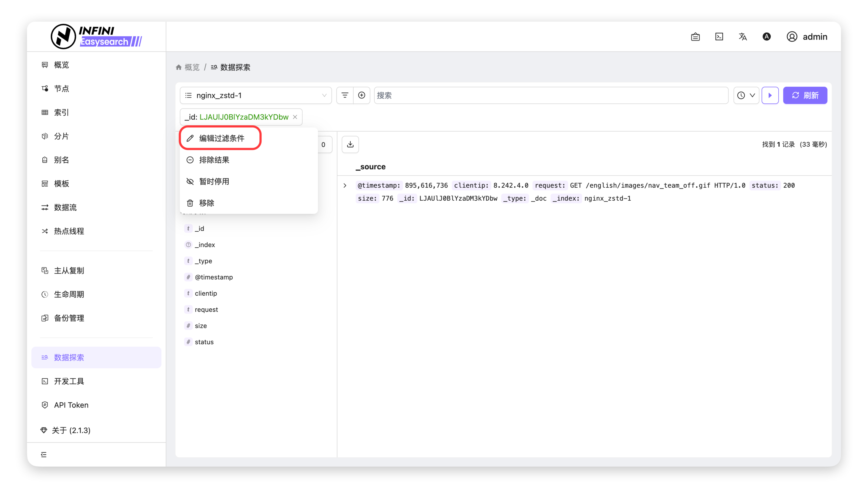Viewport: 868px width, 499px height.
Task: Click the theme switch A icon
Action: (767, 37)
